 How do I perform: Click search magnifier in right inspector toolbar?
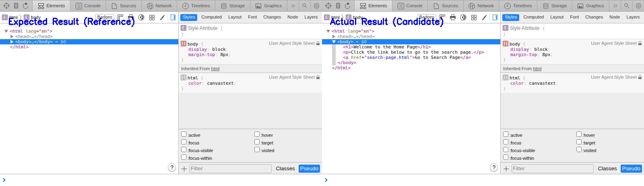coord(627,6)
